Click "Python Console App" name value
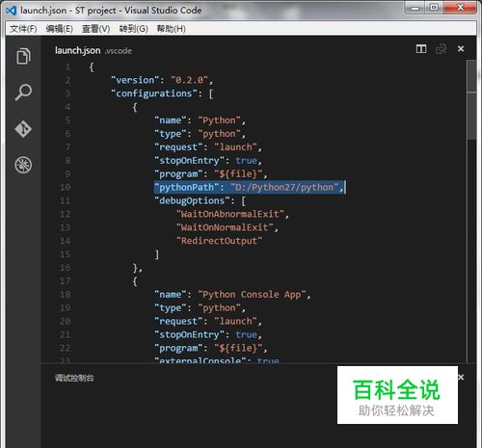482x448 pixels. [x=252, y=295]
